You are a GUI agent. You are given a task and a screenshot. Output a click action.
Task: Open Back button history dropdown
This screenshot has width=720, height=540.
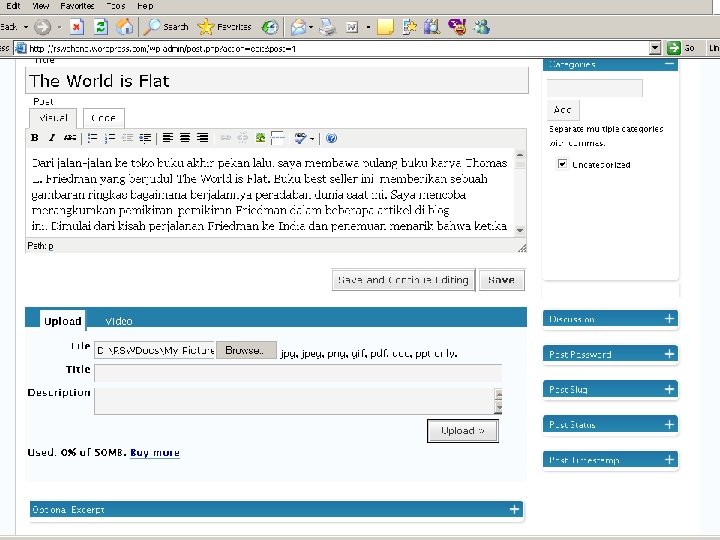(x=26, y=27)
